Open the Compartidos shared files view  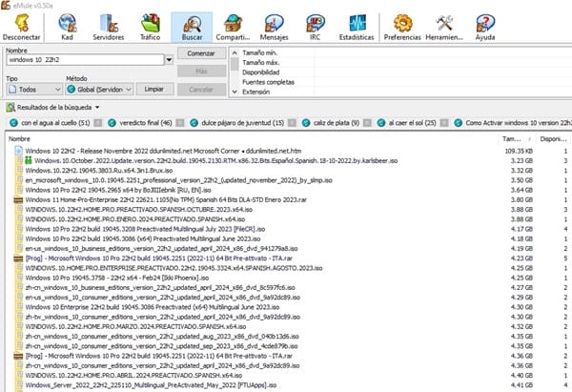click(x=233, y=28)
